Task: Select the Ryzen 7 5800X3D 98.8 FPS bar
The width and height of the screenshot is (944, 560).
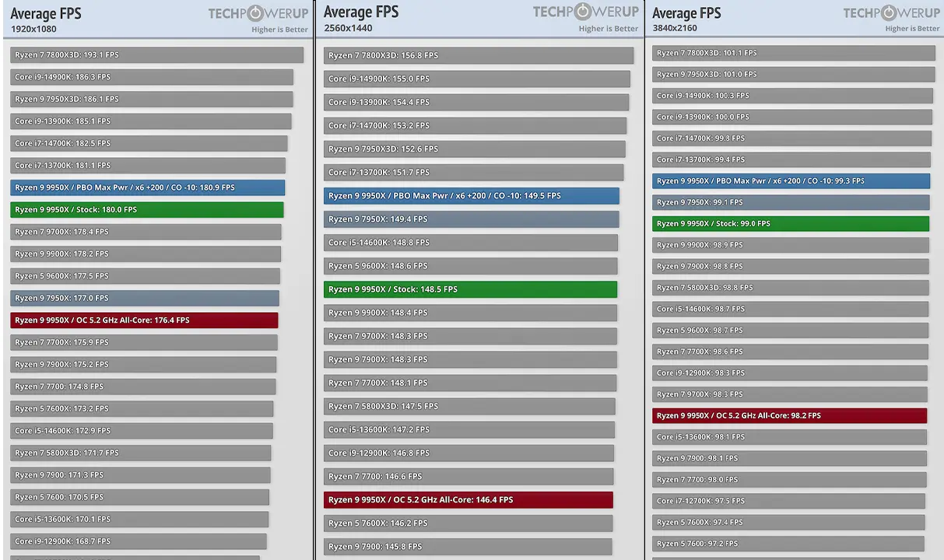Action: tap(790, 288)
